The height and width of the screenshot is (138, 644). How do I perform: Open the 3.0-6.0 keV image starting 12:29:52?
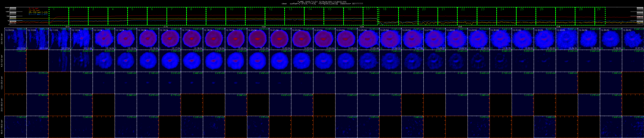479,39
